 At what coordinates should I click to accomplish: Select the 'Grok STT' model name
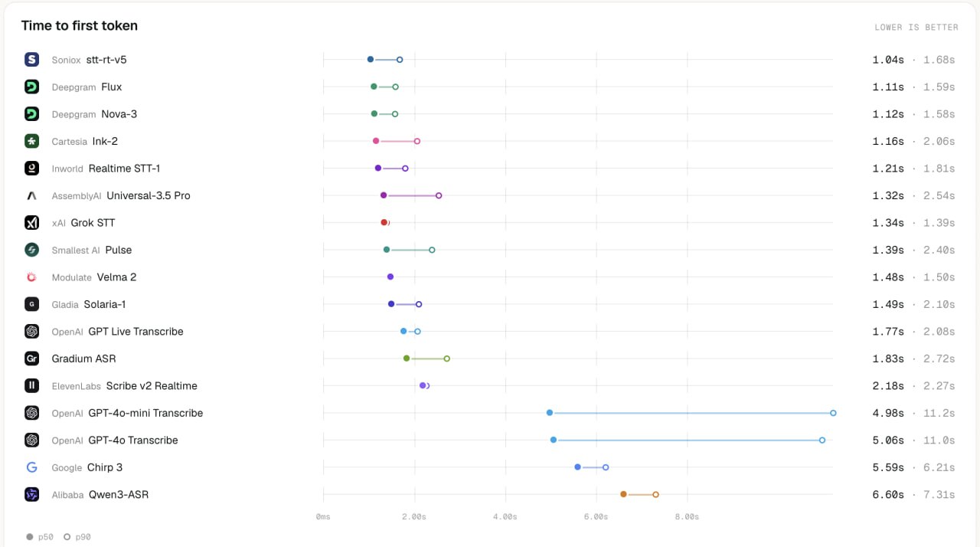click(93, 223)
